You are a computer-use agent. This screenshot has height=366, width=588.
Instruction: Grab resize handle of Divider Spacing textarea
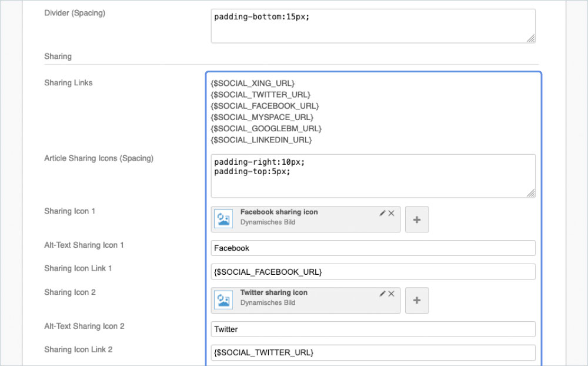[x=531, y=38]
